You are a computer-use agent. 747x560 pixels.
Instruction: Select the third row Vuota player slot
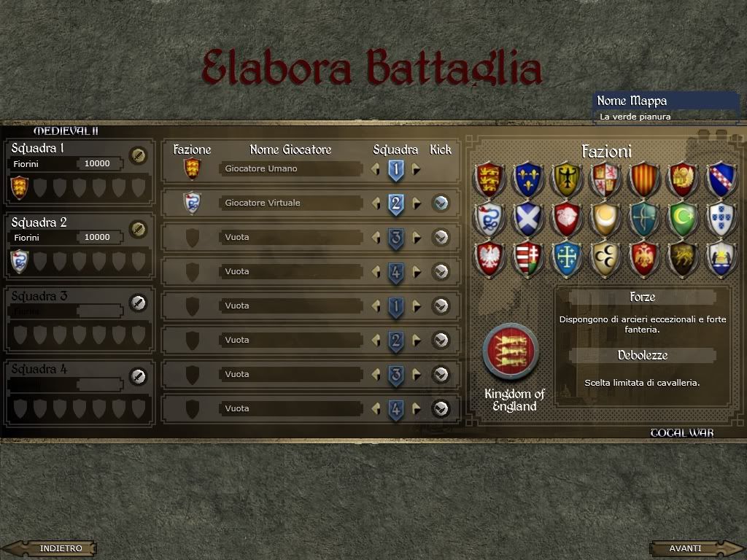coord(290,237)
